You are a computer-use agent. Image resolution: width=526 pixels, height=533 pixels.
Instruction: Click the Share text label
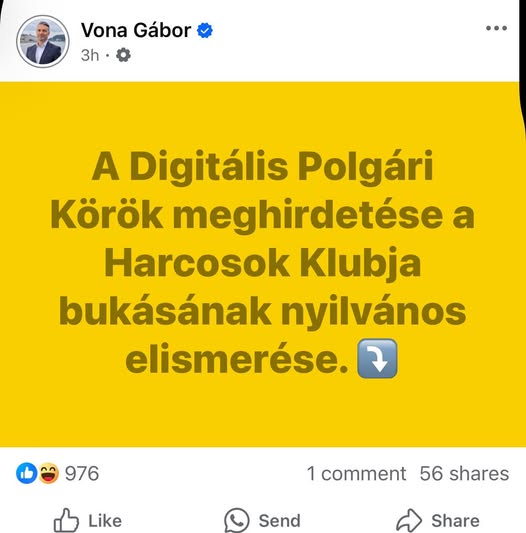pos(455,521)
